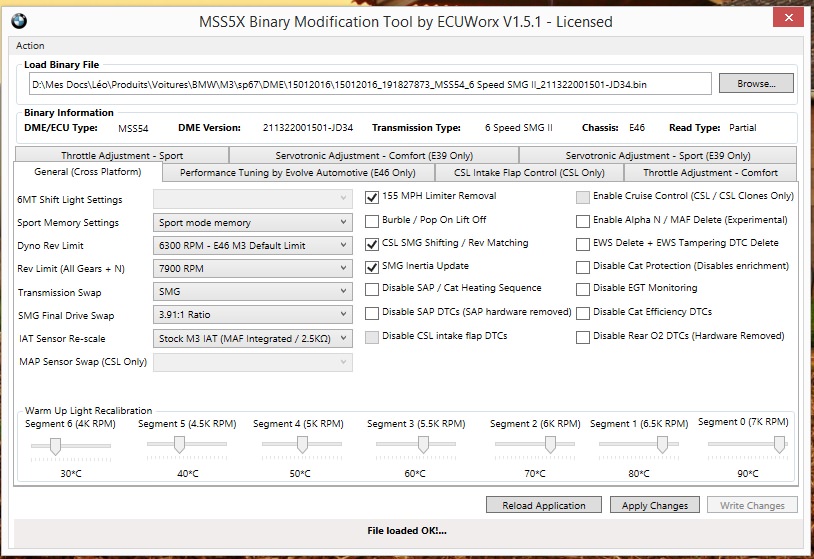Check Disable Cat Protection option
This screenshot has width=814, height=559.
pyautogui.click(x=583, y=267)
